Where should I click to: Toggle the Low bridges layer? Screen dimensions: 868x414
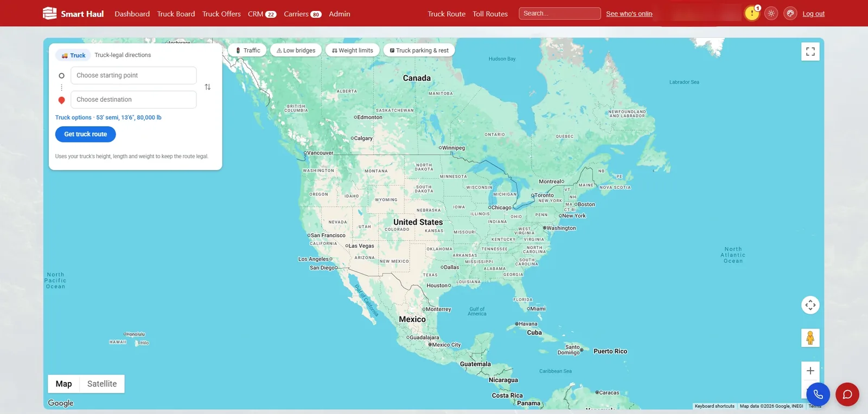click(x=296, y=50)
